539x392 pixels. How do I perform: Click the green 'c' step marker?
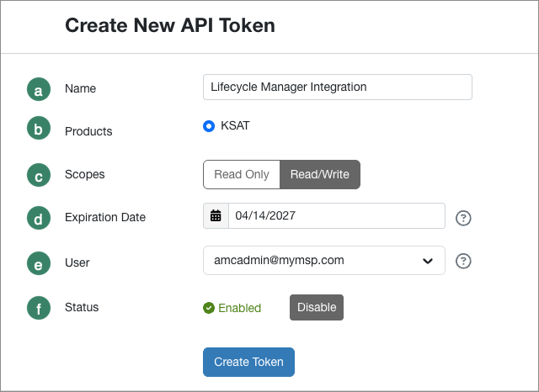point(38,175)
